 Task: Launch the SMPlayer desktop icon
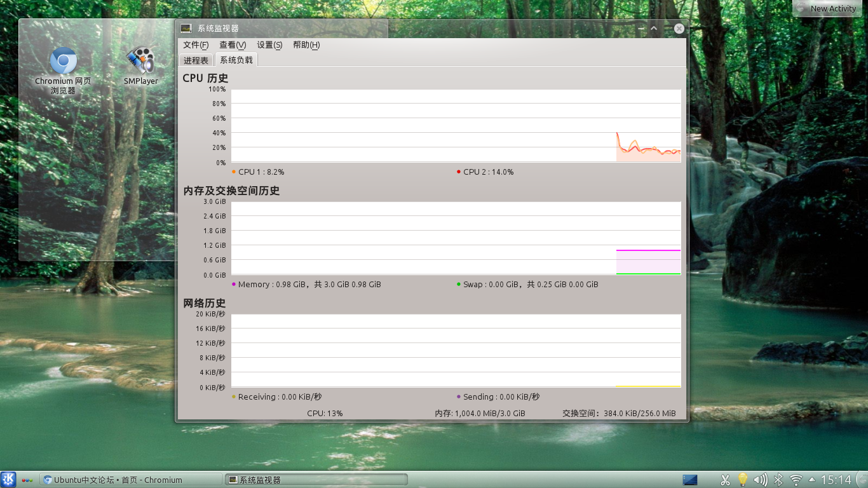point(140,65)
